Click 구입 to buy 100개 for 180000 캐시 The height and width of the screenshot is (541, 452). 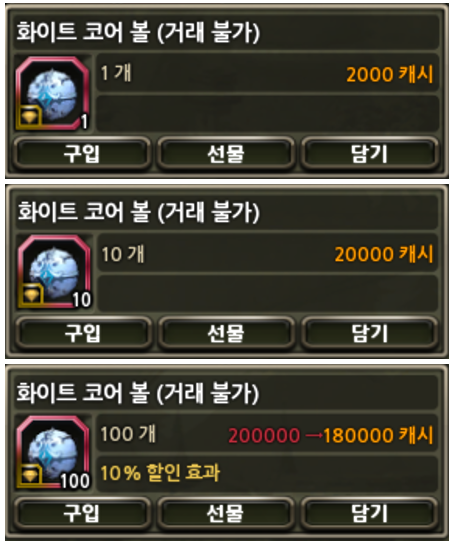point(82,514)
